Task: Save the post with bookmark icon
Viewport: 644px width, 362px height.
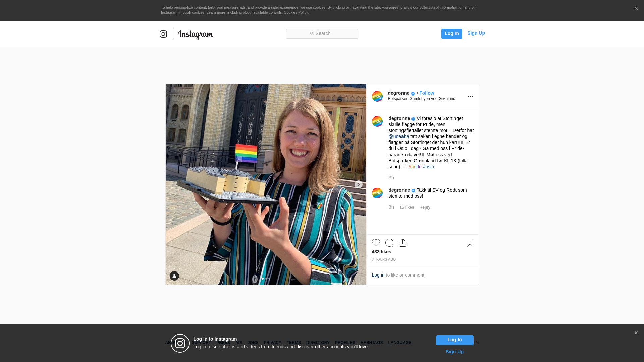Action: click(x=470, y=243)
